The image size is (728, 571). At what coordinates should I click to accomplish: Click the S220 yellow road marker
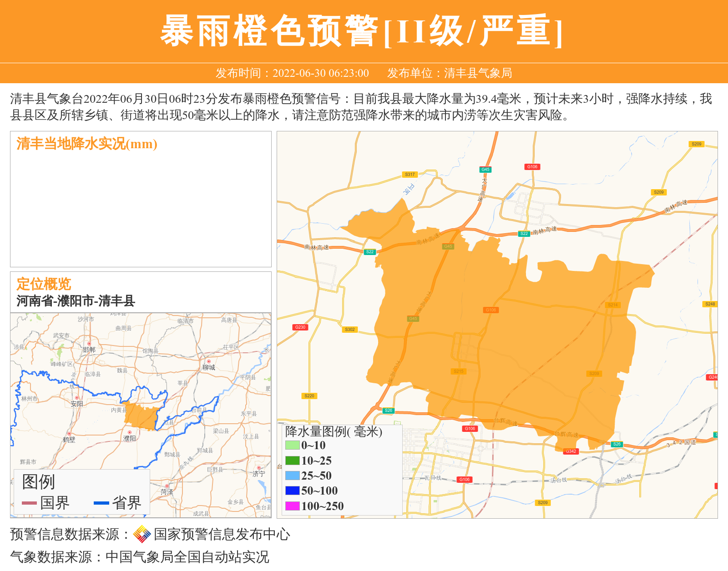[x=309, y=396]
